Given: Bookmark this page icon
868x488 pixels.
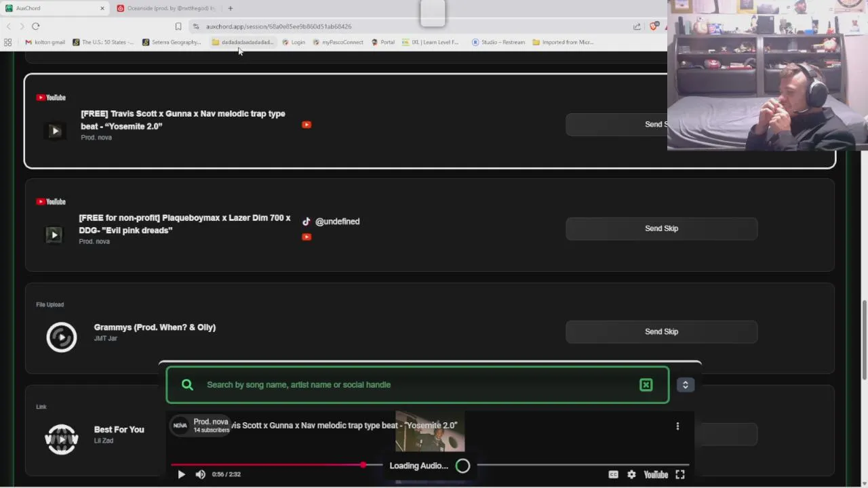Looking at the screenshot, I should 178,26.
